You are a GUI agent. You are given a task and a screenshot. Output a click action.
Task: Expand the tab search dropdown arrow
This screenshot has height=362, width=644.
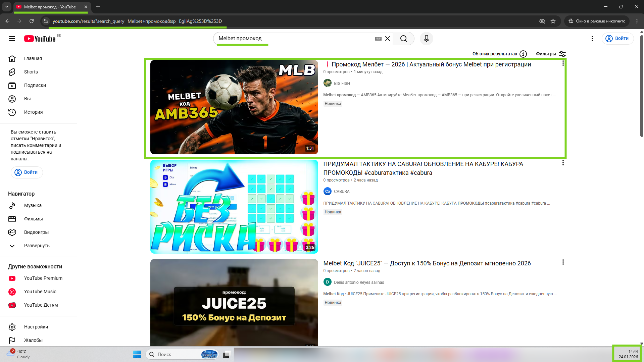(x=7, y=7)
